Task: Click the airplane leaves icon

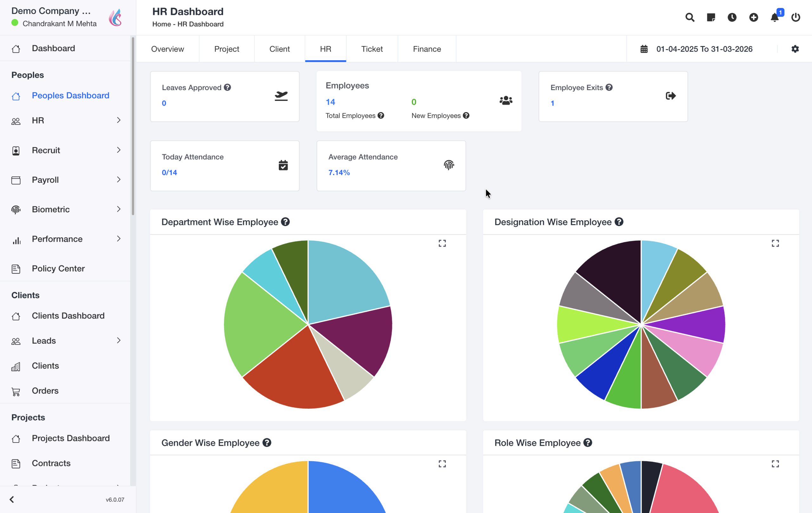Action: (x=281, y=96)
